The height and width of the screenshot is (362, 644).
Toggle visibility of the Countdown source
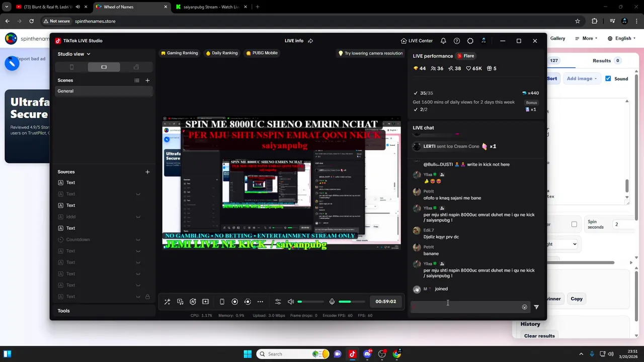coord(138,240)
